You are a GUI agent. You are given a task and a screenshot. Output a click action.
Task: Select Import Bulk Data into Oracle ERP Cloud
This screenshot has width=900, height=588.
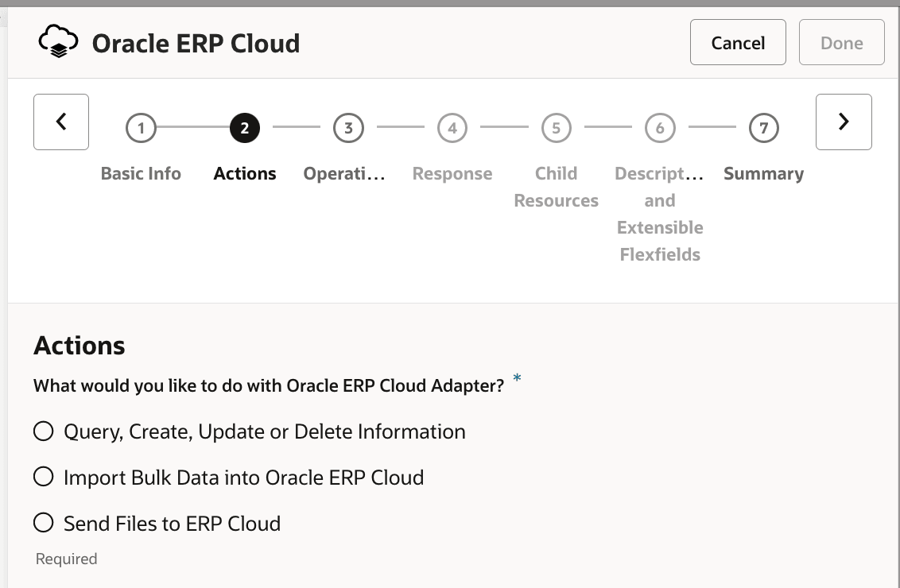[x=43, y=477]
